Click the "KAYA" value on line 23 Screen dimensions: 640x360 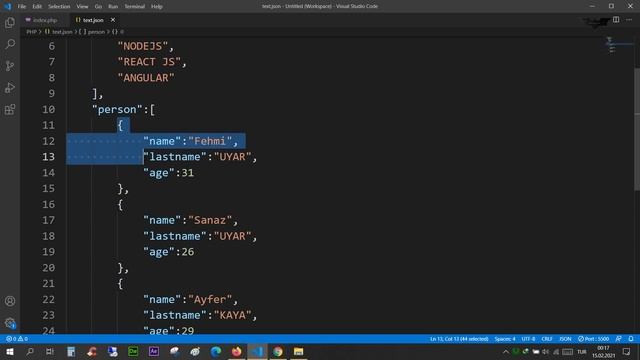pos(233,315)
